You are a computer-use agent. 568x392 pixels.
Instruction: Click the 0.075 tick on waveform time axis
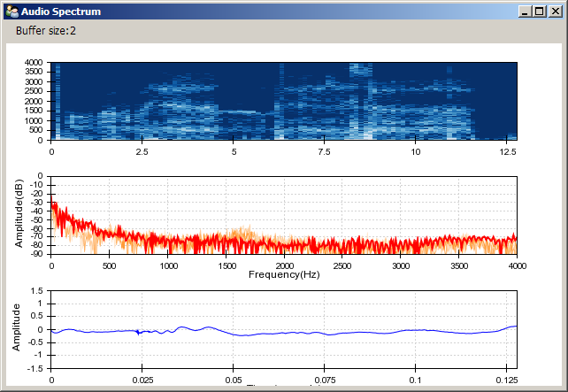[325, 378]
